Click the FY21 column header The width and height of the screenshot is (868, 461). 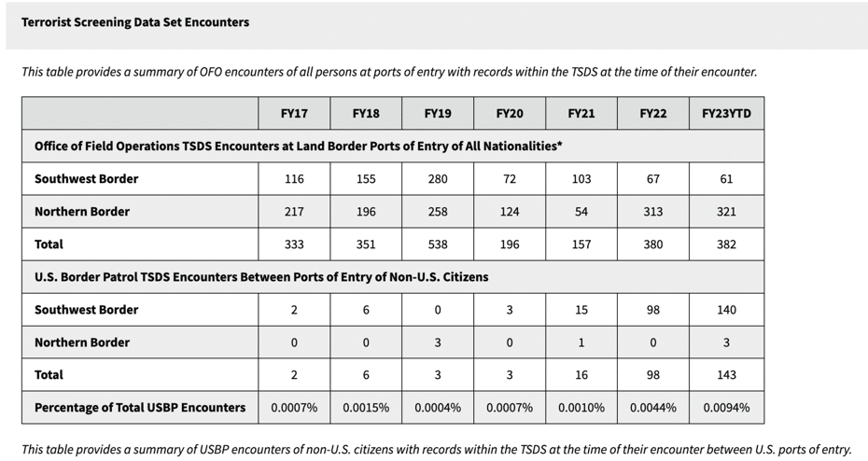tap(581, 114)
